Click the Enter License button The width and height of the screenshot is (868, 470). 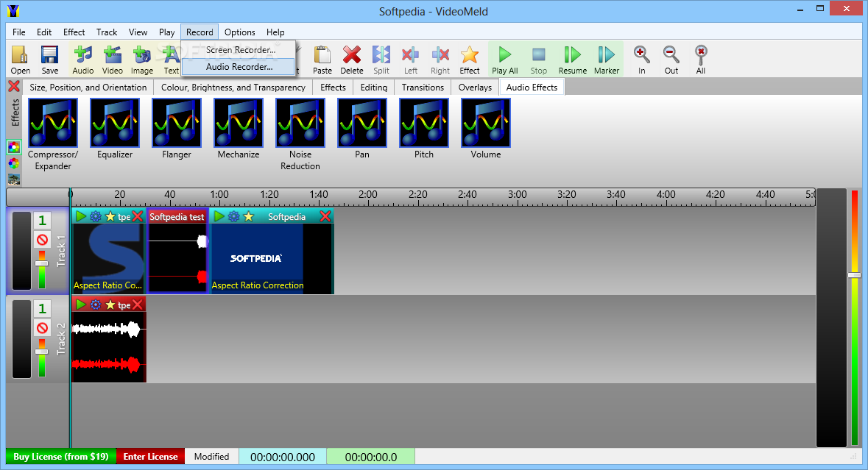point(150,457)
